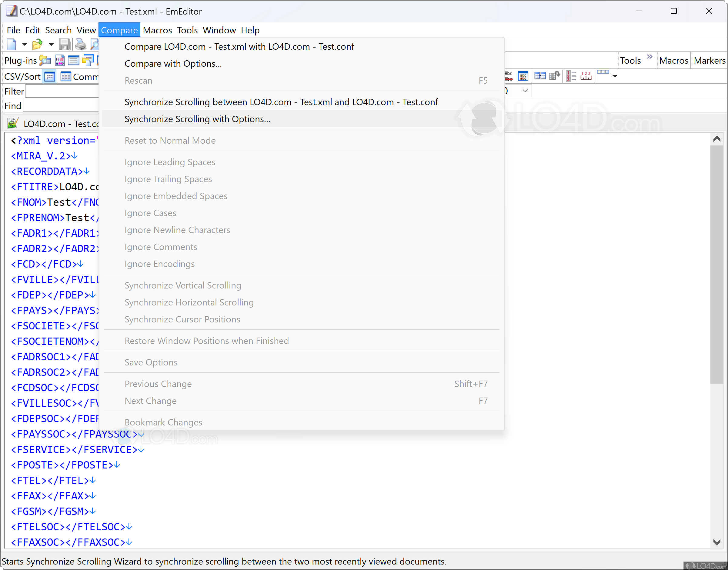
Task: Click the Show Ruler icon
Action: pos(586,76)
